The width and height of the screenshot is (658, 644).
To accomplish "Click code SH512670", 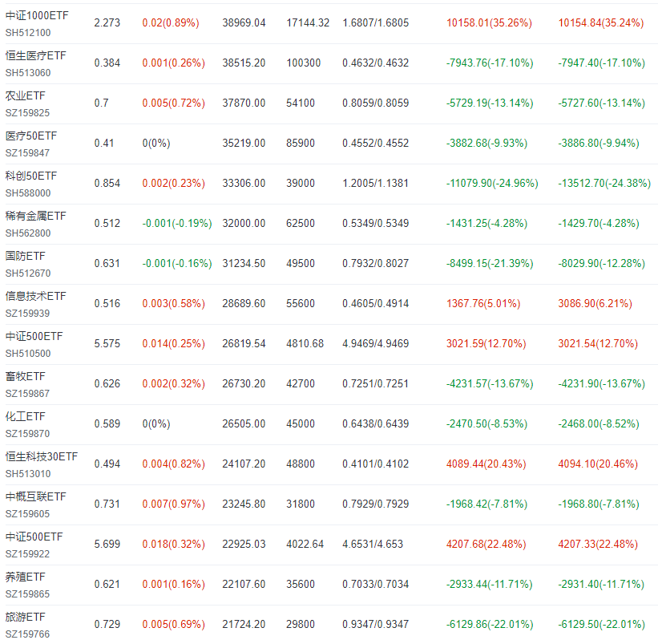I will pos(28,273).
